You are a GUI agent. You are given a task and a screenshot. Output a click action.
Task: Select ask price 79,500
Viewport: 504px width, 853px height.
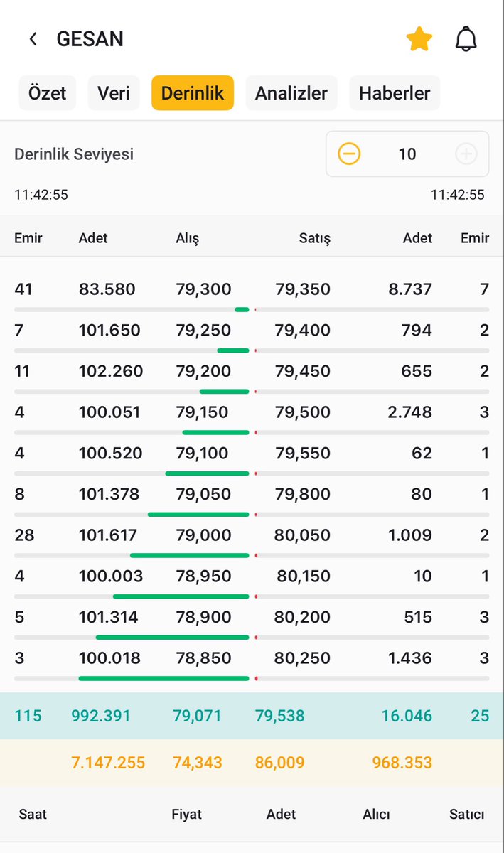303,412
